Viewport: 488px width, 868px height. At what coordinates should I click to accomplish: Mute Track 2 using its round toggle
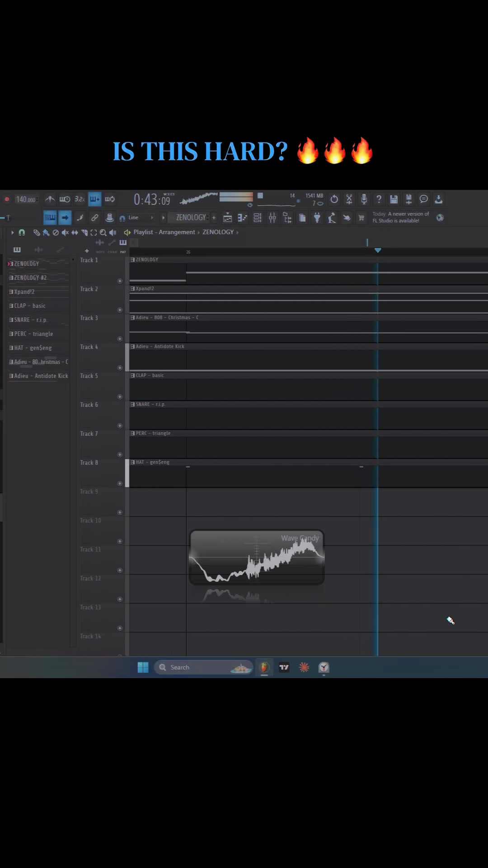120,310
